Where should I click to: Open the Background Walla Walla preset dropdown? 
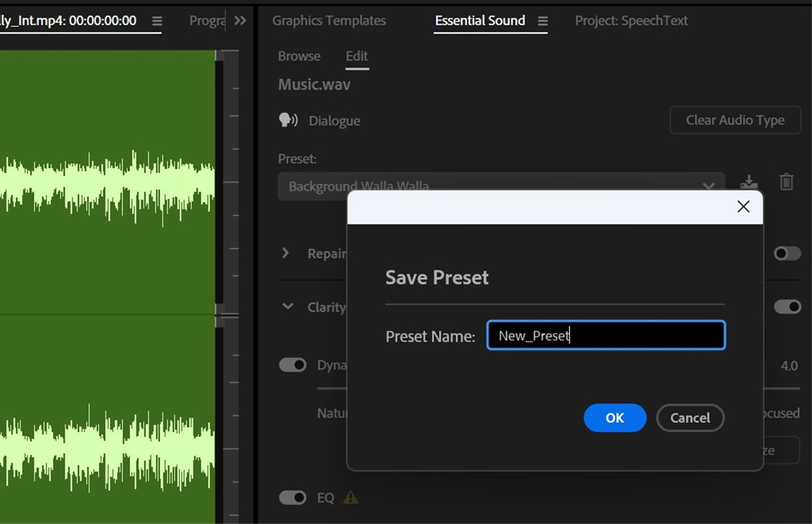[708, 186]
